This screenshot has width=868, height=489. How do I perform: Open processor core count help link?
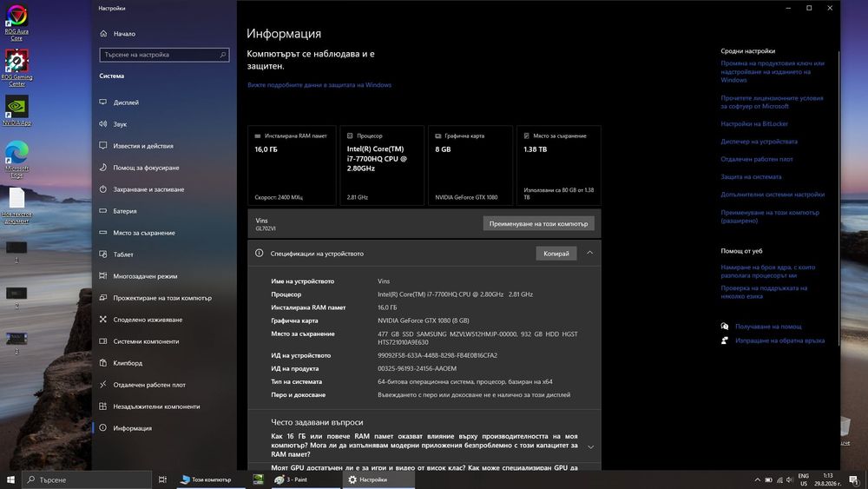tap(768, 271)
